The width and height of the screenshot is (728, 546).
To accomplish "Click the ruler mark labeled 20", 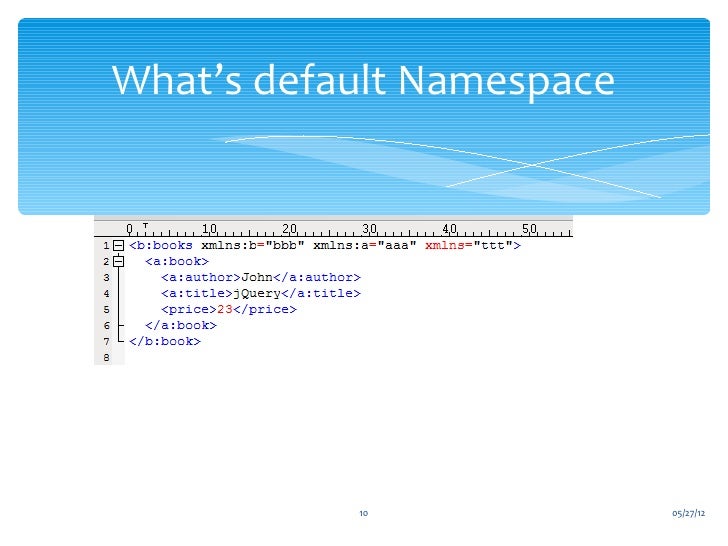I will click(x=289, y=229).
